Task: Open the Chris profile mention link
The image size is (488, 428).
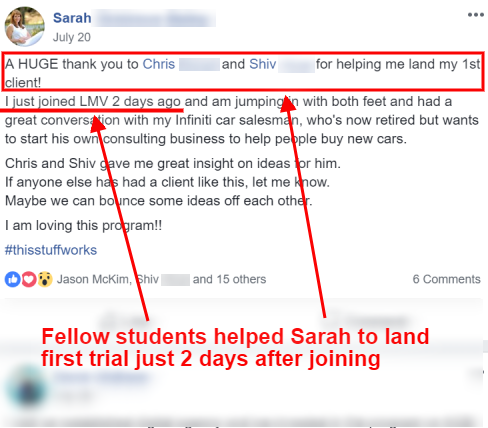Action: (159, 64)
